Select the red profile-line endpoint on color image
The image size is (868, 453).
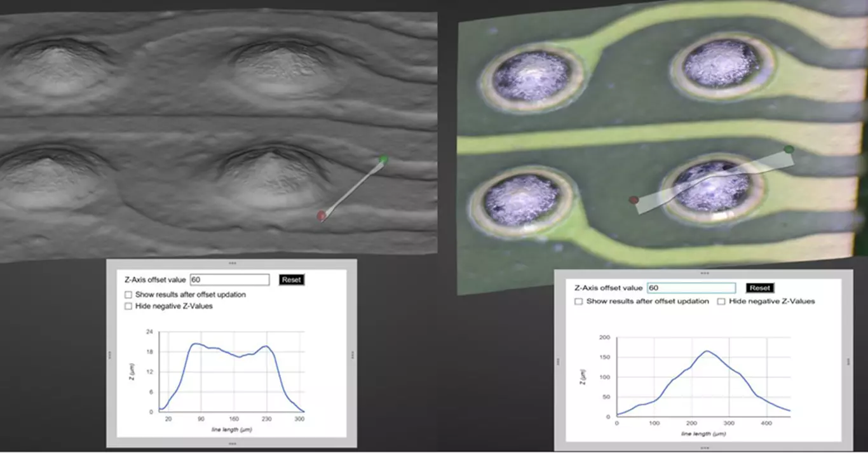coord(634,199)
